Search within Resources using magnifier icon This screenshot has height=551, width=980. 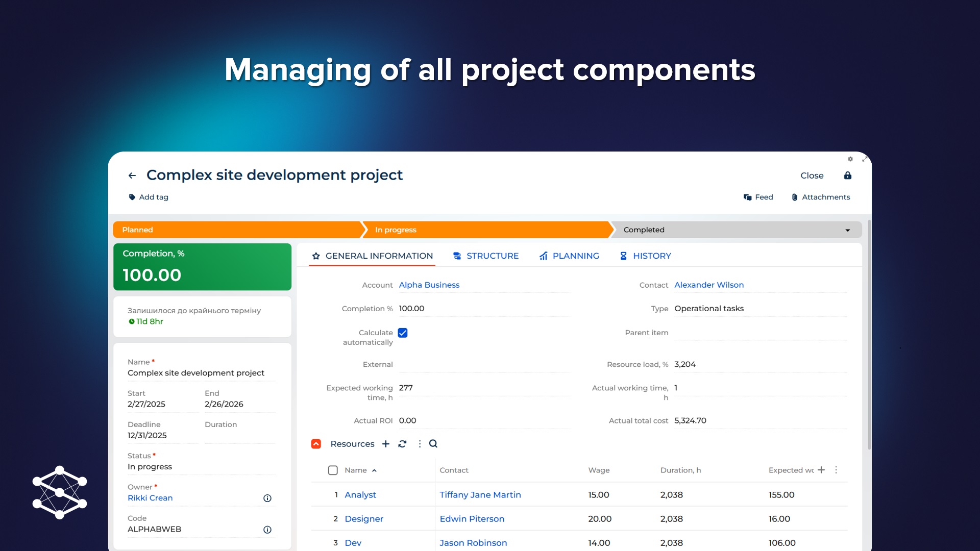point(433,444)
